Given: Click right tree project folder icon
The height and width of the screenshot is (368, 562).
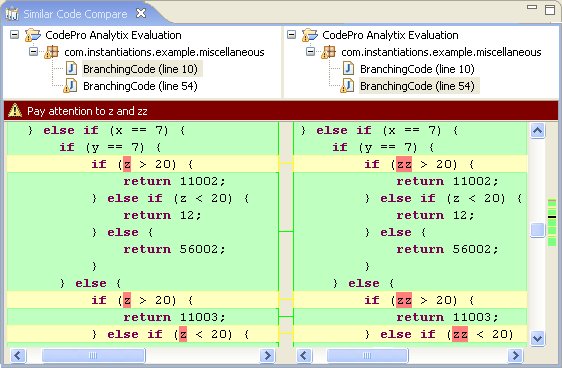Looking at the screenshot, I should (310, 35).
